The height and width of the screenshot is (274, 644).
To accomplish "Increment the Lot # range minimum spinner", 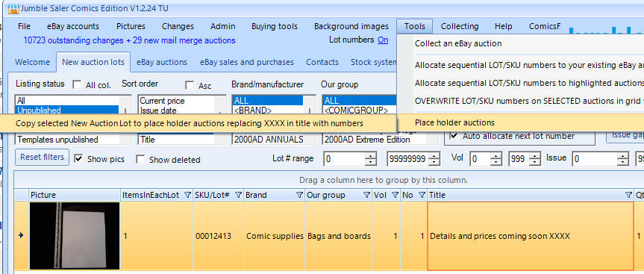I will pos(371,155).
